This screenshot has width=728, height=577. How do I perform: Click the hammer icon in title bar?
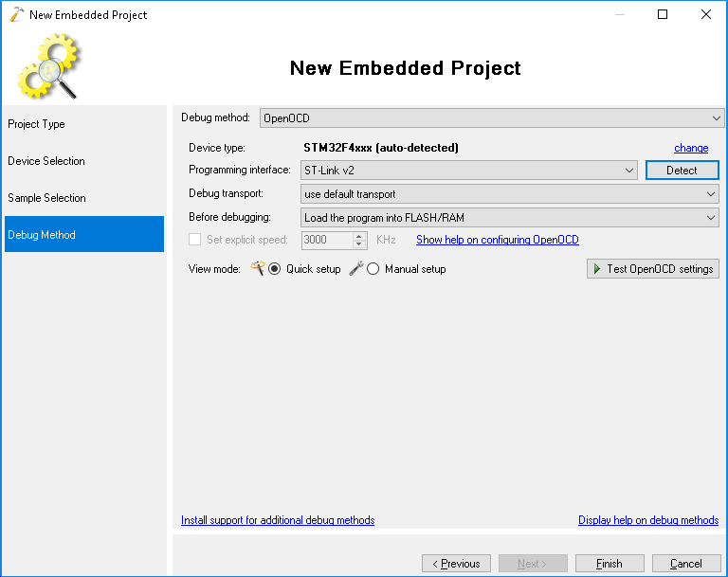pos(16,14)
